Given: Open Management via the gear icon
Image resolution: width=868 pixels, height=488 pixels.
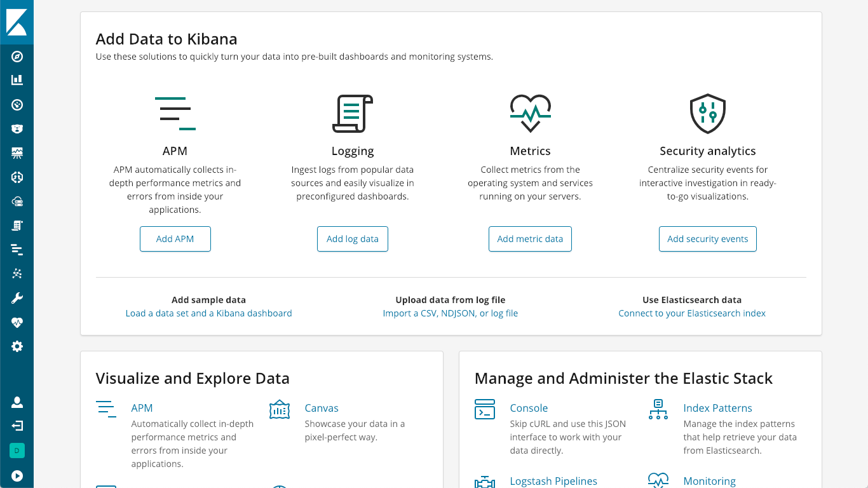Looking at the screenshot, I should coord(17,346).
